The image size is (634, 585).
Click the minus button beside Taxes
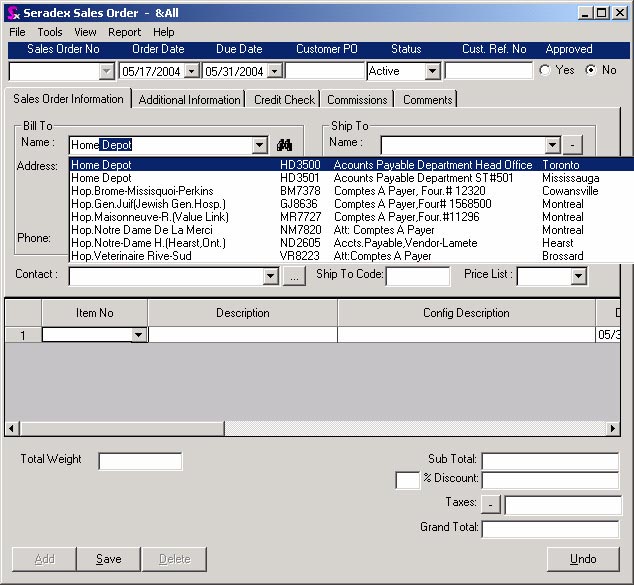coord(491,505)
